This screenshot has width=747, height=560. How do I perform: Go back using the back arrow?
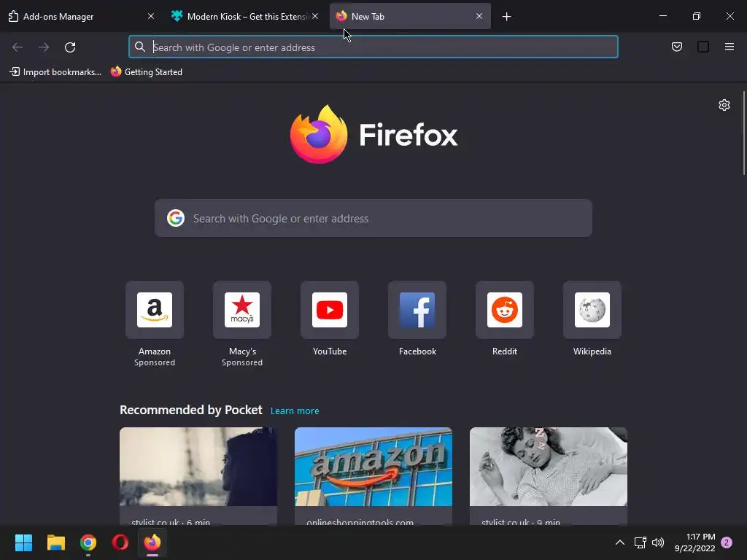(18, 47)
